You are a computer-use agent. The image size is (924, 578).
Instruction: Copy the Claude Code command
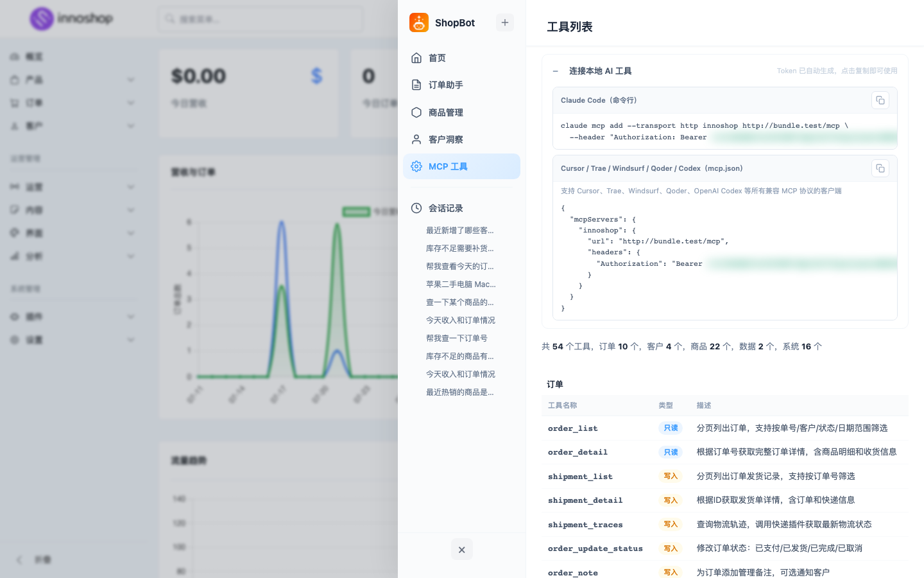click(x=880, y=100)
